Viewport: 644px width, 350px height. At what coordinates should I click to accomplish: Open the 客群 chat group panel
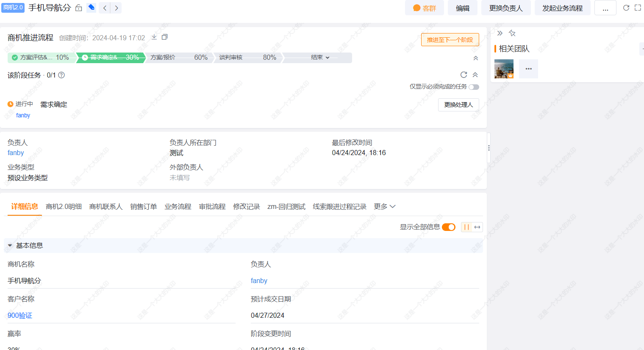tap(424, 8)
